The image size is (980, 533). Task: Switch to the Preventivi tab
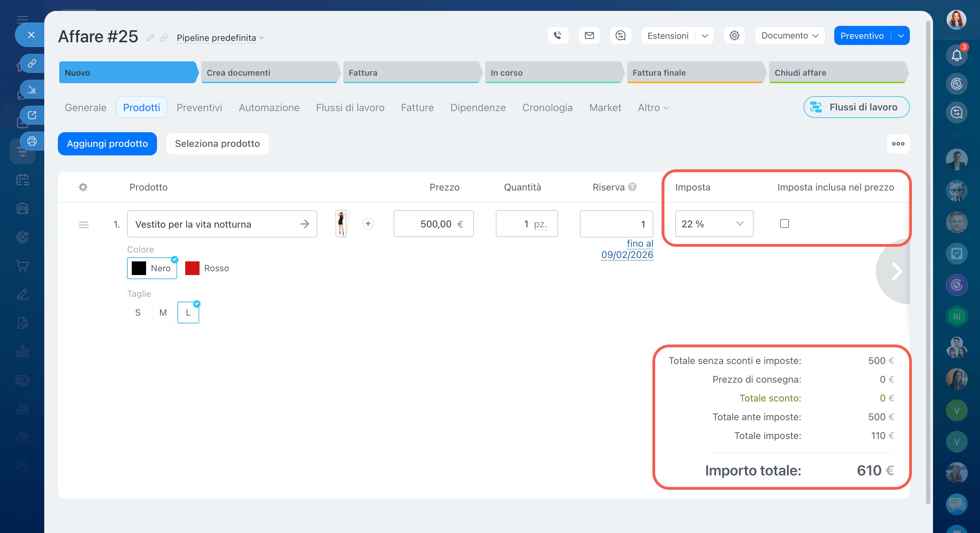click(199, 107)
